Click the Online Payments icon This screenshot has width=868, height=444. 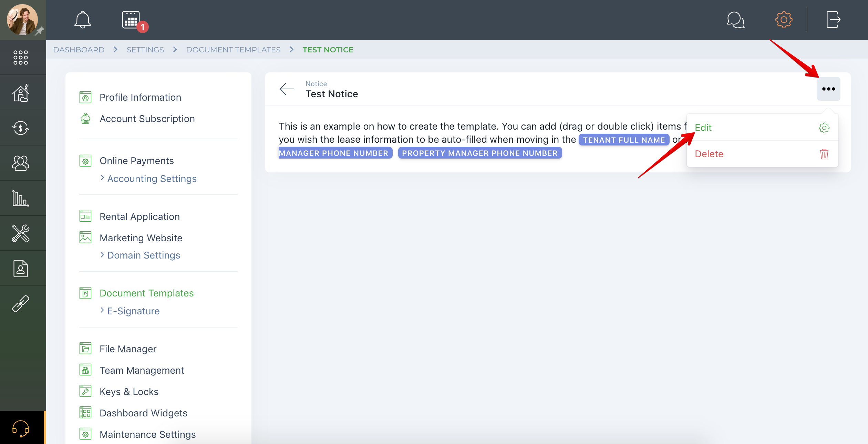point(85,161)
